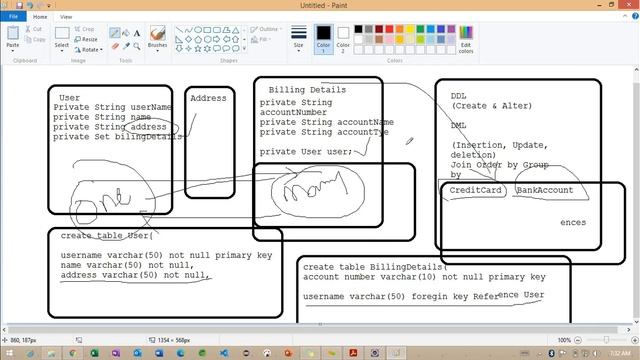640x360 pixels.
Task: Choose the green color swatch
Action: pyautogui.click(x=420, y=29)
